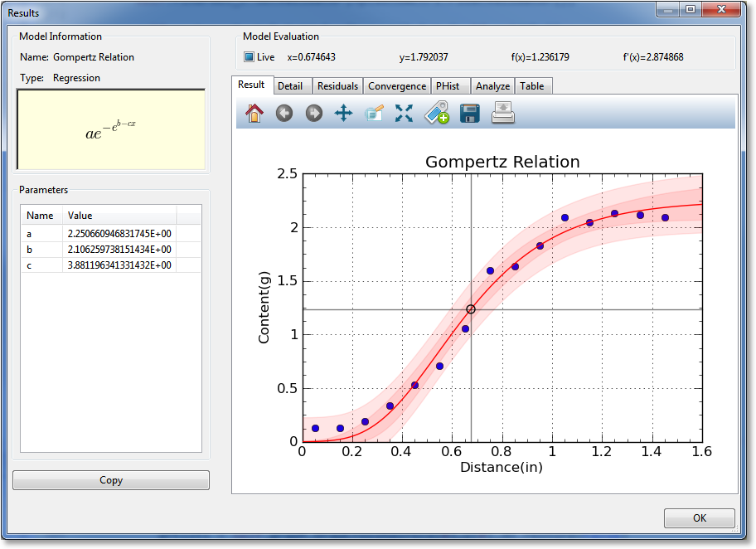
Task: Click the Name column header
Action: [41, 215]
